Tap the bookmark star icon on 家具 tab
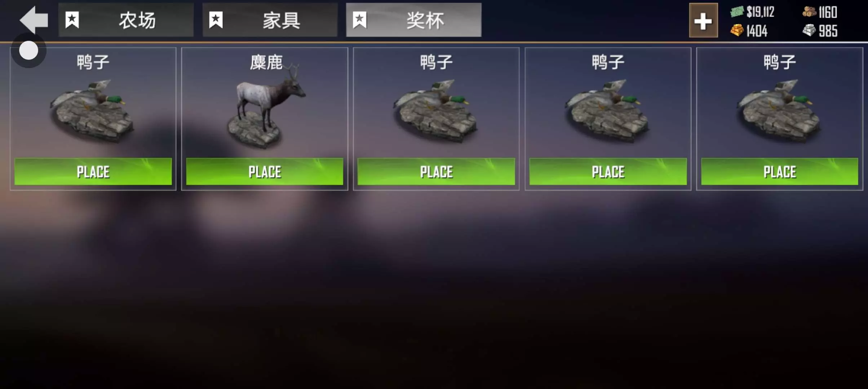 click(x=216, y=20)
